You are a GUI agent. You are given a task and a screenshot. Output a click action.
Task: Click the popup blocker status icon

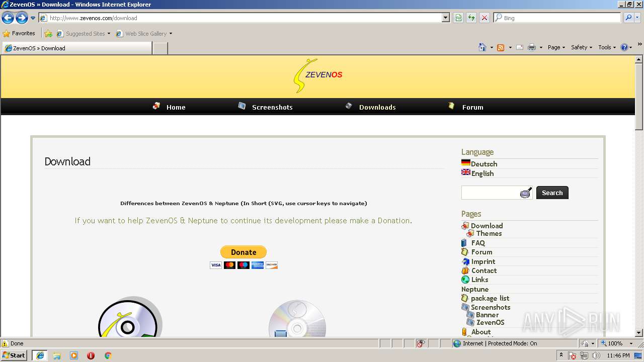pyautogui.click(x=421, y=343)
